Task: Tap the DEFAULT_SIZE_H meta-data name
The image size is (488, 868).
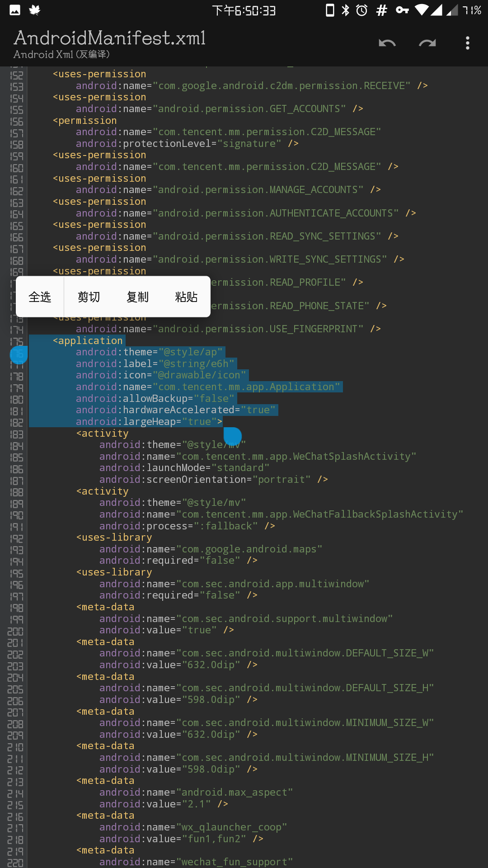Action: point(267,688)
